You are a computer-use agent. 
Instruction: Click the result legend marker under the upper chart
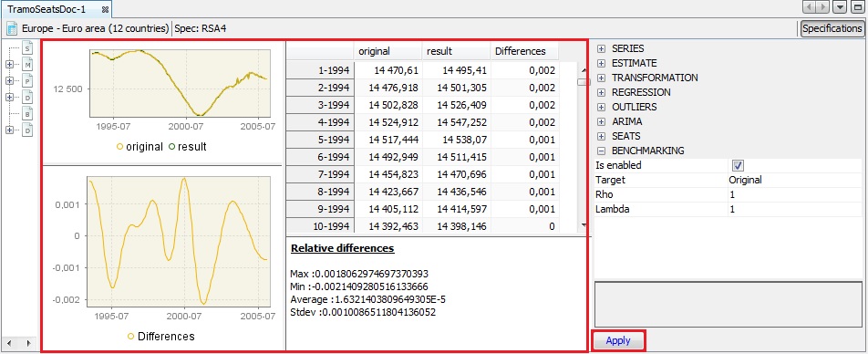point(171,147)
